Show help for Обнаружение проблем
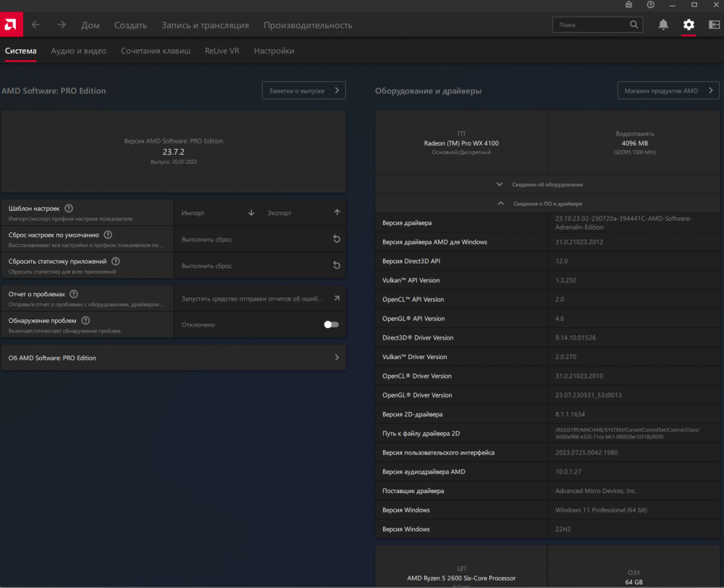The image size is (724, 588). click(x=85, y=320)
